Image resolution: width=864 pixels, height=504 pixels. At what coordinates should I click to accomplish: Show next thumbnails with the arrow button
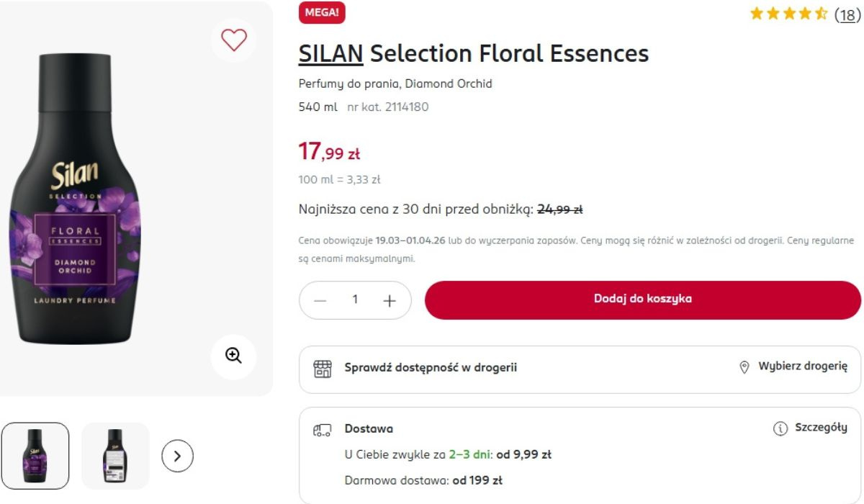point(178,456)
